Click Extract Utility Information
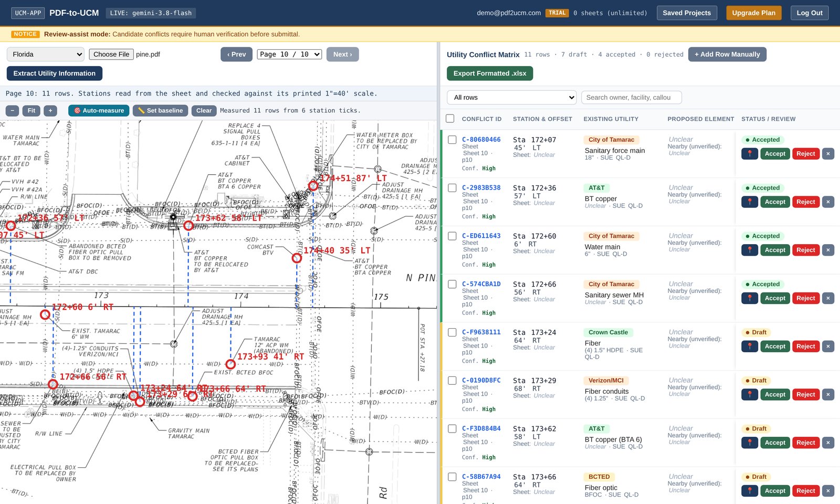This screenshot has height=504, width=840. click(x=55, y=73)
